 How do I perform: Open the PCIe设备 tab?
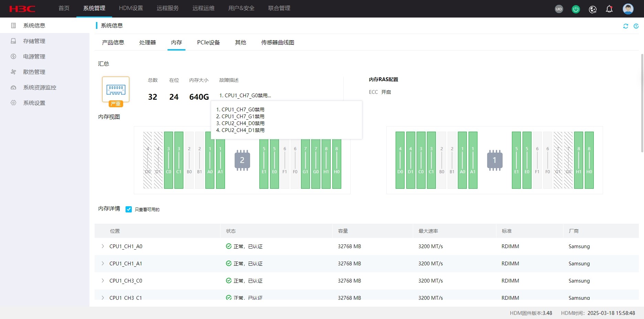[208, 42]
